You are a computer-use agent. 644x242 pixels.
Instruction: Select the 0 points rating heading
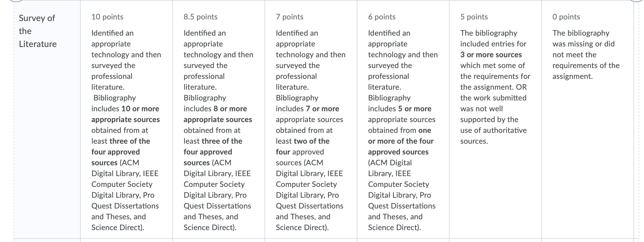point(566,17)
